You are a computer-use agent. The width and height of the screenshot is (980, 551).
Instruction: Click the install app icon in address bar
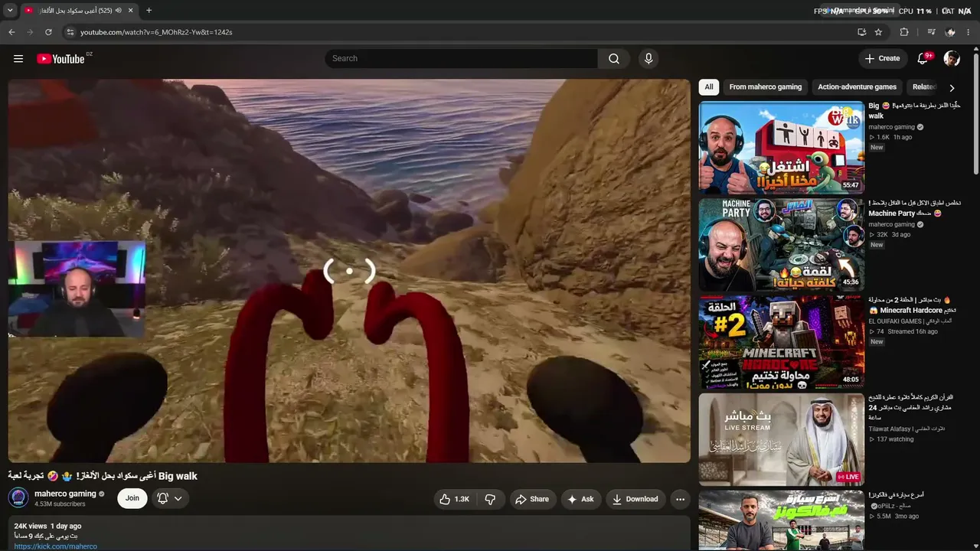861,32
